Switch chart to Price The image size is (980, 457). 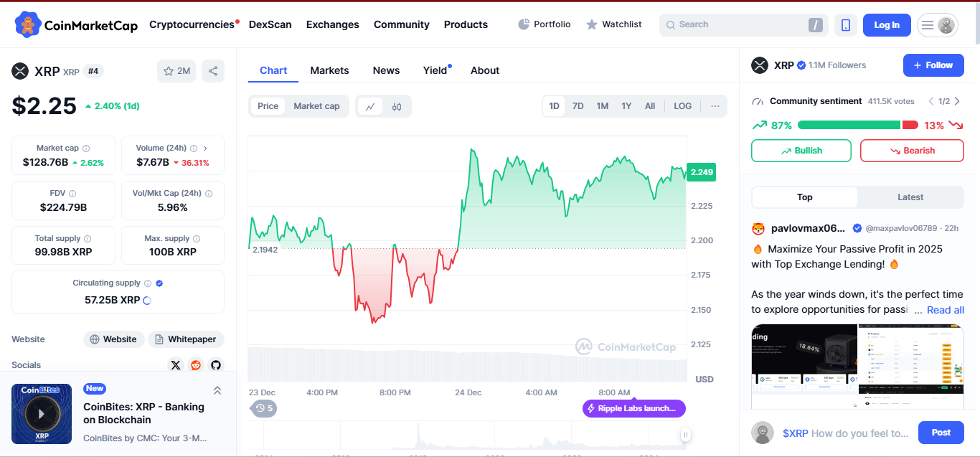268,106
